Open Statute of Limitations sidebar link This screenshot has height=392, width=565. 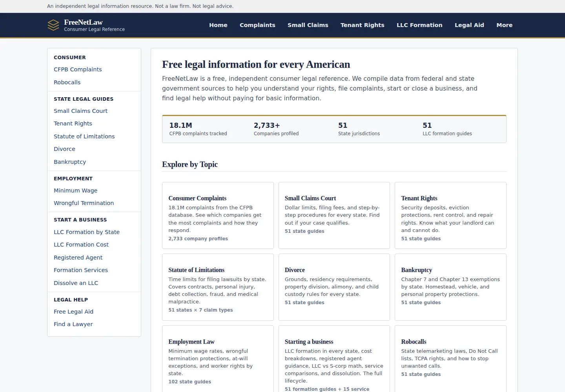[84, 136]
